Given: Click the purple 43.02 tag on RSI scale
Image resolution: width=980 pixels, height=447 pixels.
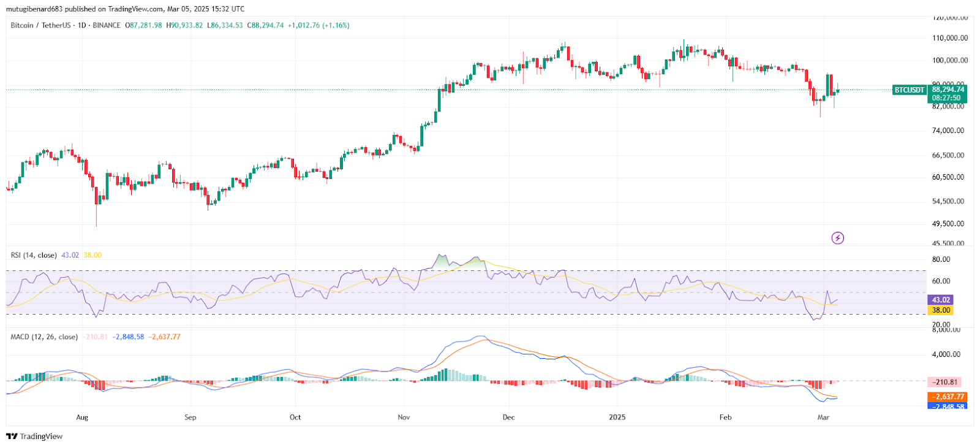Looking at the screenshot, I should click(941, 300).
